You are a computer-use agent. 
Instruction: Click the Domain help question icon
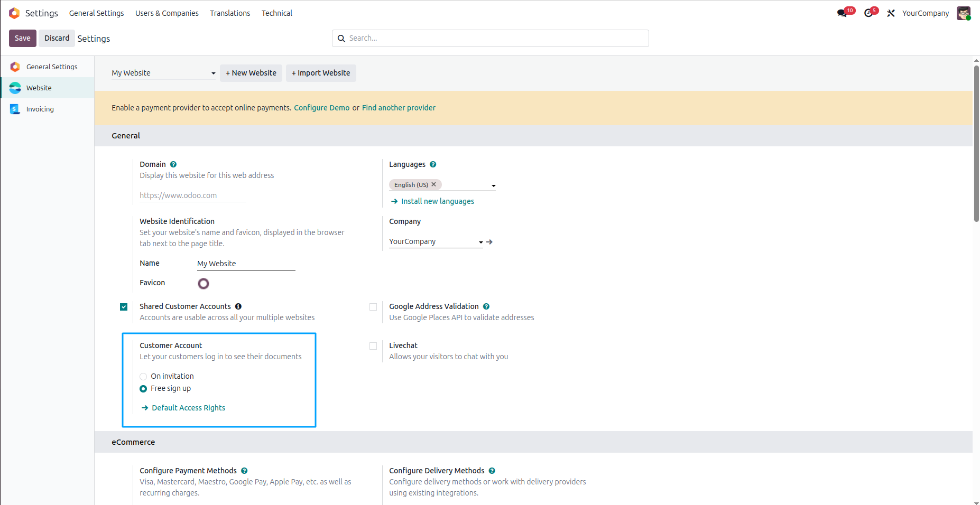tap(173, 164)
